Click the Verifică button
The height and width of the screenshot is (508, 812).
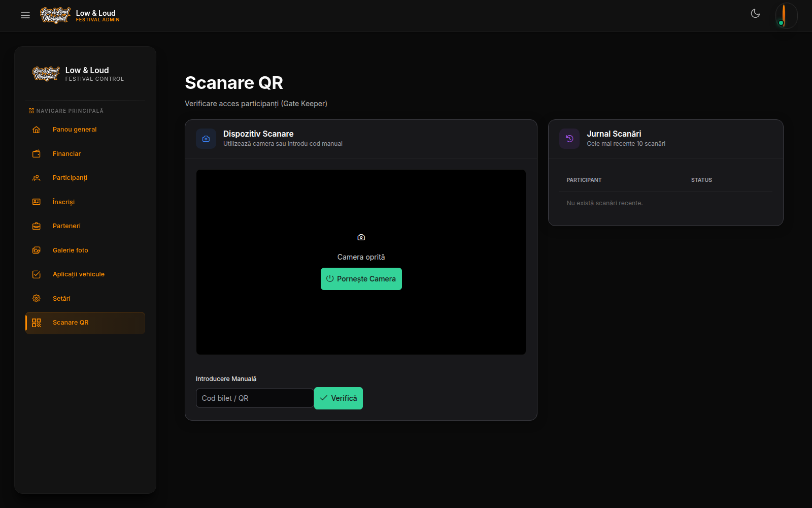click(339, 398)
